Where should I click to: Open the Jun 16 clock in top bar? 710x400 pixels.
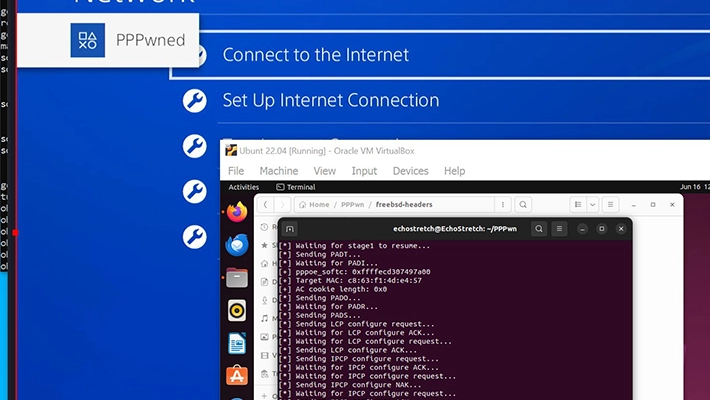tap(695, 187)
